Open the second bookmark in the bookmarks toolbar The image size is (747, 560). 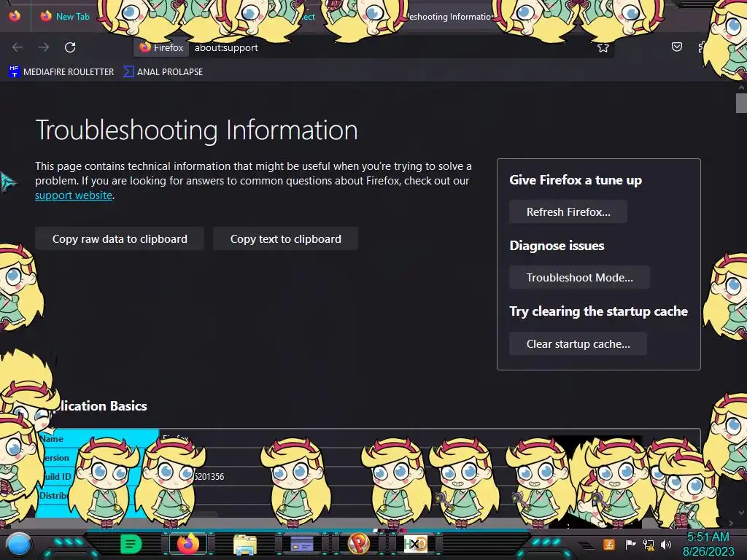click(x=163, y=72)
